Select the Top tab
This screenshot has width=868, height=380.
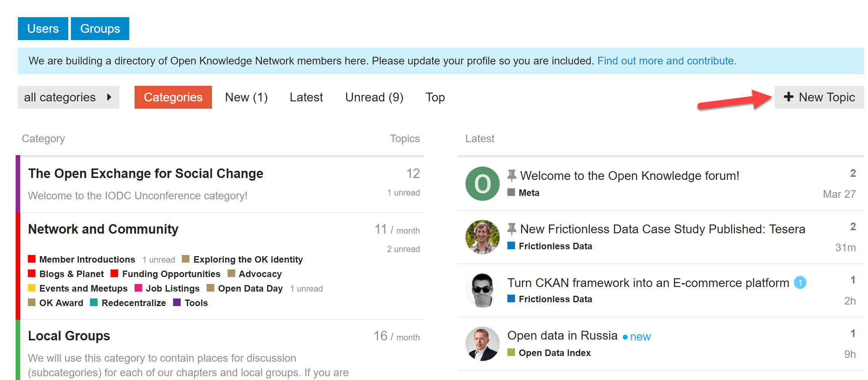pyautogui.click(x=435, y=97)
